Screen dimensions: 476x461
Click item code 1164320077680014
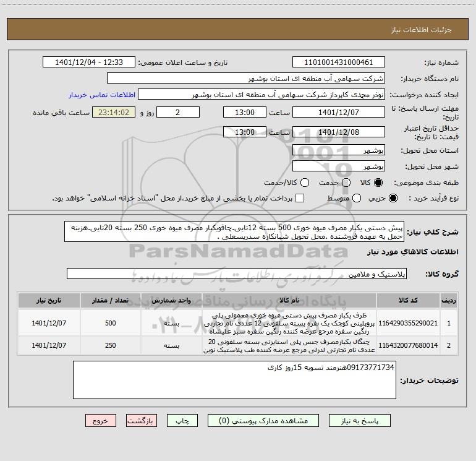pos(408,345)
